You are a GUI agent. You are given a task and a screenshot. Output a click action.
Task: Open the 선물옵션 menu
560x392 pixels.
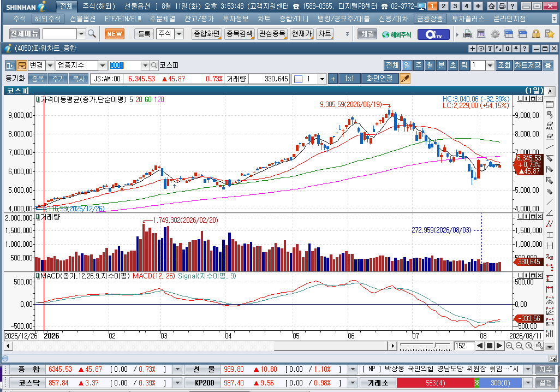[x=83, y=19]
